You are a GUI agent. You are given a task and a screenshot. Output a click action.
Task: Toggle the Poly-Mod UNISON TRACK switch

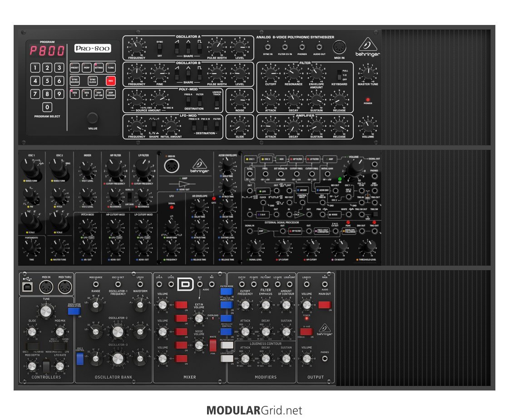coord(217,101)
